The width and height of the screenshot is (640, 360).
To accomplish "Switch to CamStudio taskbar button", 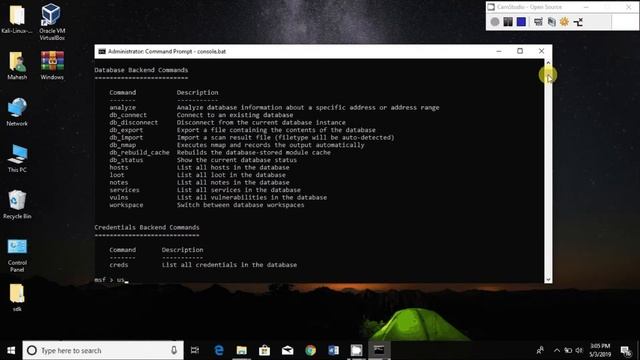I will pos(356,350).
